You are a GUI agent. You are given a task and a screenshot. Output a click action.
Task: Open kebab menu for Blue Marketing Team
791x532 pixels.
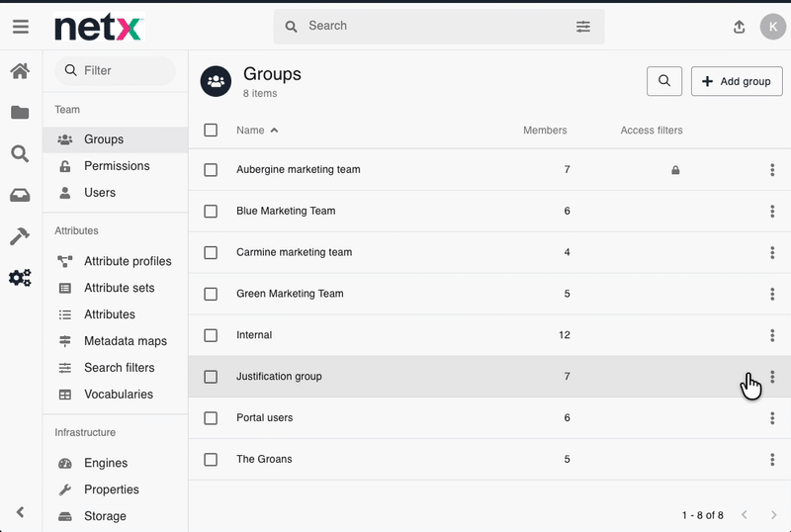click(772, 211)
